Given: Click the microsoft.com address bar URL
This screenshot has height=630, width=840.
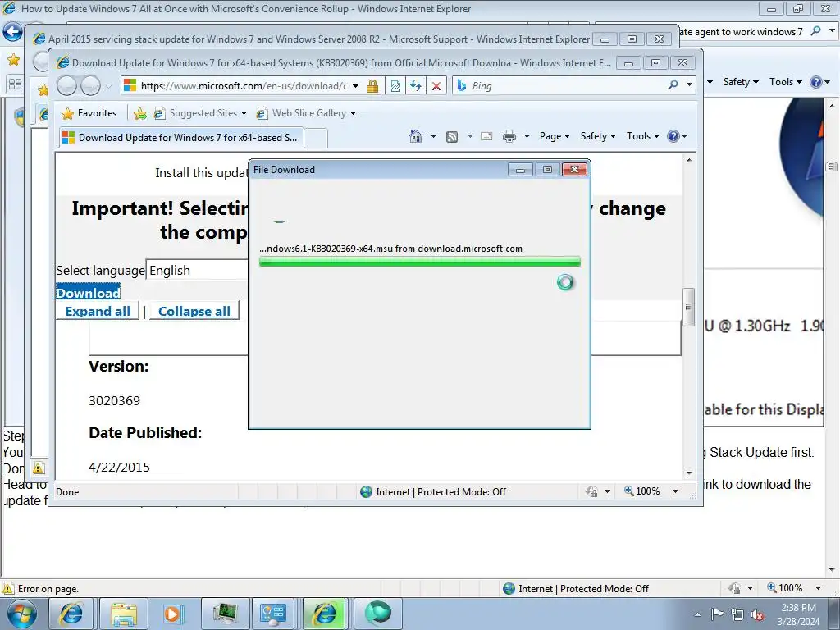Looking at the screenshot, I should (243, 85).
